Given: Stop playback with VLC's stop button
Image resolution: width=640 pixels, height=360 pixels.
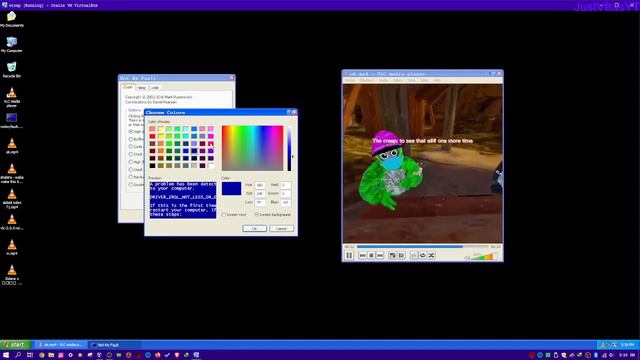Looking at the screenshot, I should (371, 256).
